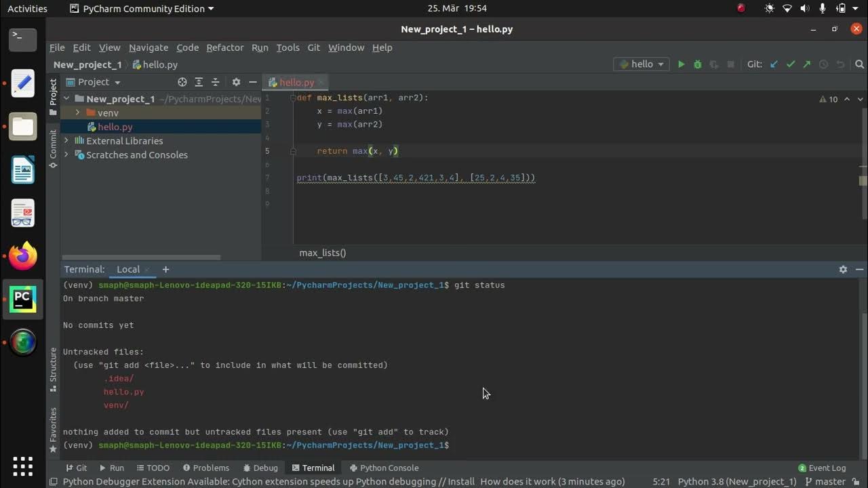Add a new terminal session tab
The width and height of the screenshot is (868, 488).
point(165,269)
